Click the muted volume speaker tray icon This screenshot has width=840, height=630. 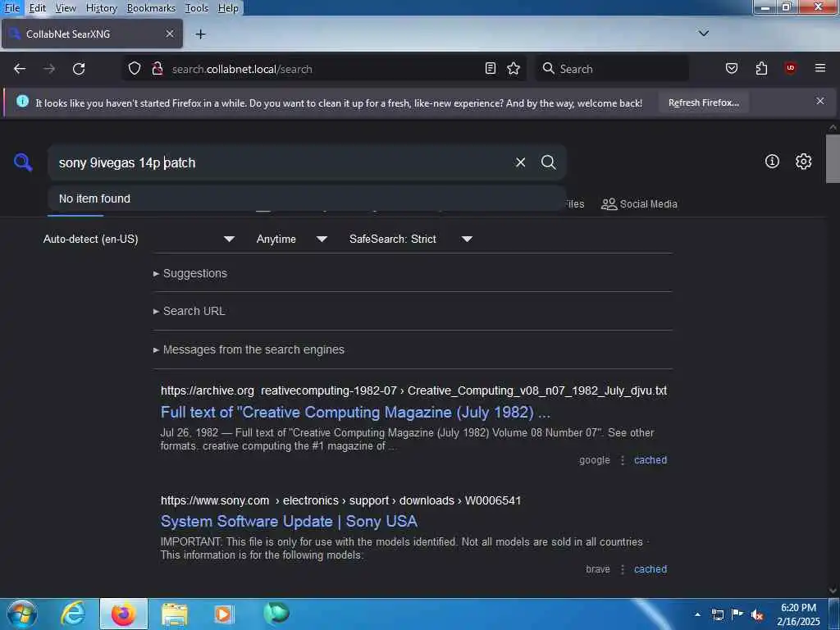tap(757, 615)
